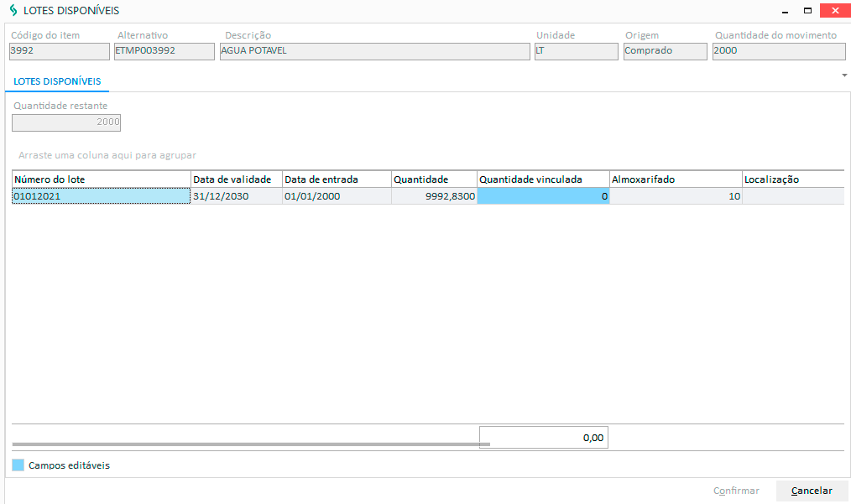Edit the blue Quantidade vinculada cell
The width and height of the screenshot is (851, 504).
tap(543, 196)
